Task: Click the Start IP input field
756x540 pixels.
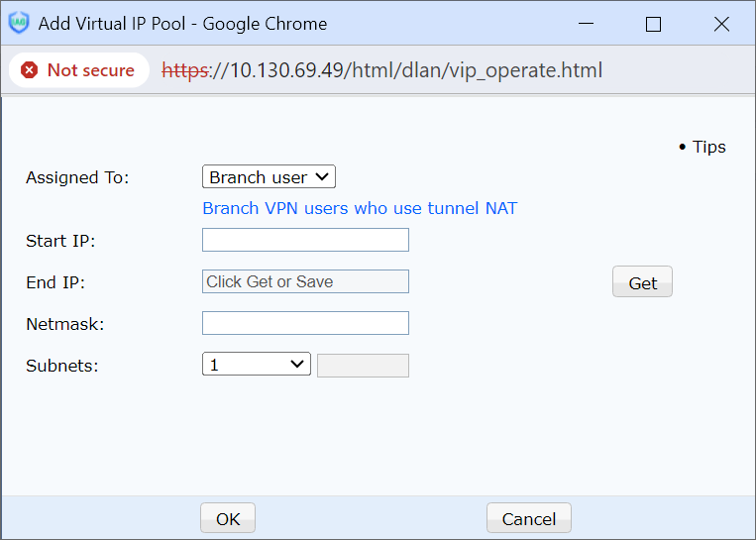Action: point(305,240)
